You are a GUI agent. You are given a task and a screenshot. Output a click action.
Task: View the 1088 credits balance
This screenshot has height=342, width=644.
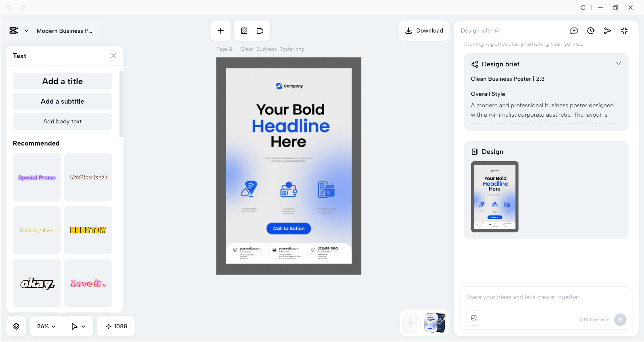(116, 326)
